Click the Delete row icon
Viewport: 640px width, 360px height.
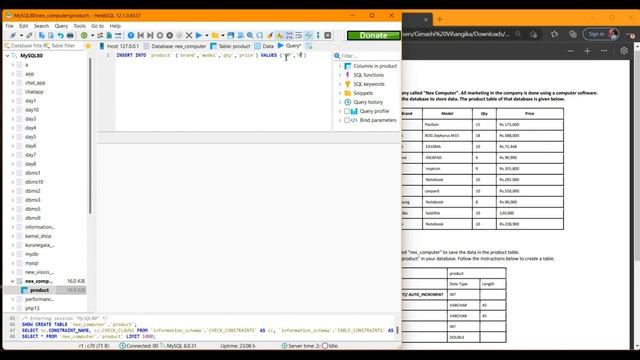(x=169, y=36)
